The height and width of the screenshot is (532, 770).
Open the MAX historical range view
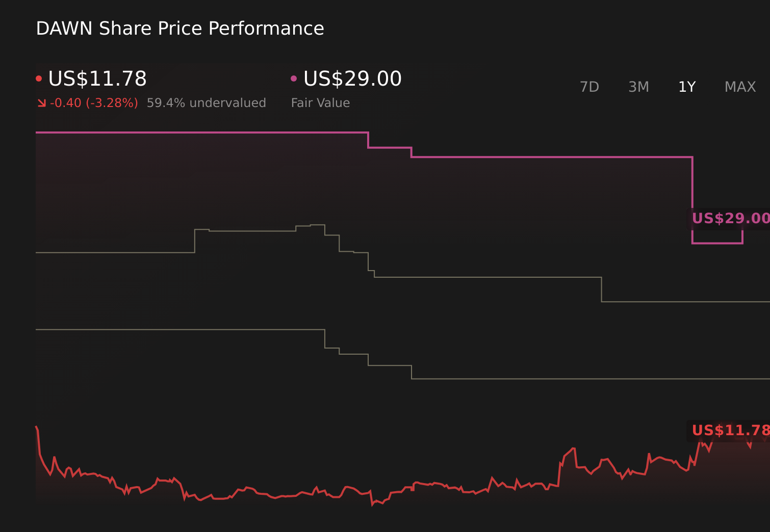739,87
